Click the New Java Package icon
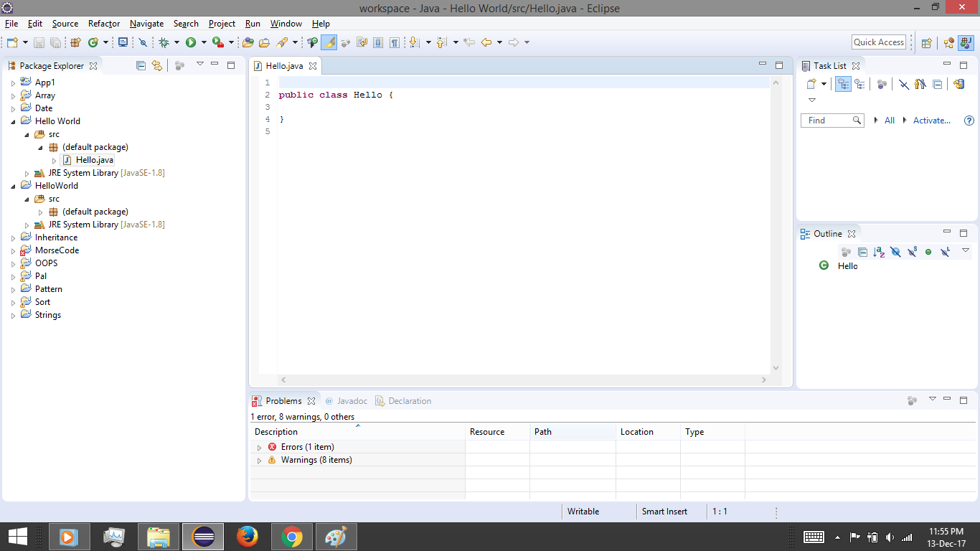Image resolution: width=980 pixels, height=551 pixels. click(x=75, y=42)
